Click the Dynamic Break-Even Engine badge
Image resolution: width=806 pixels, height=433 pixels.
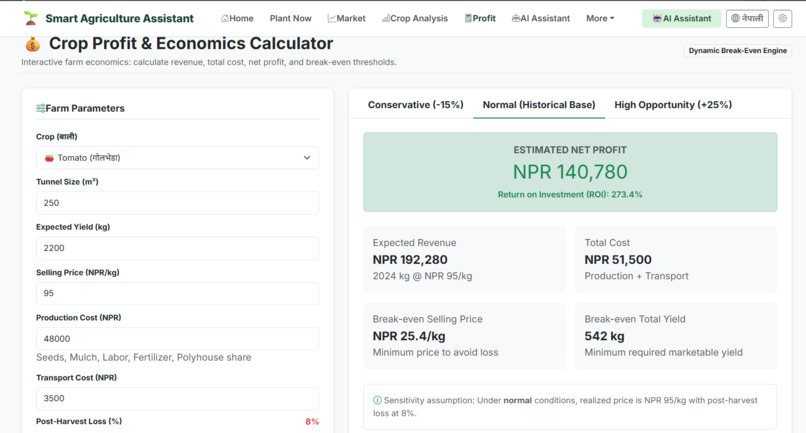coord(738,50)
